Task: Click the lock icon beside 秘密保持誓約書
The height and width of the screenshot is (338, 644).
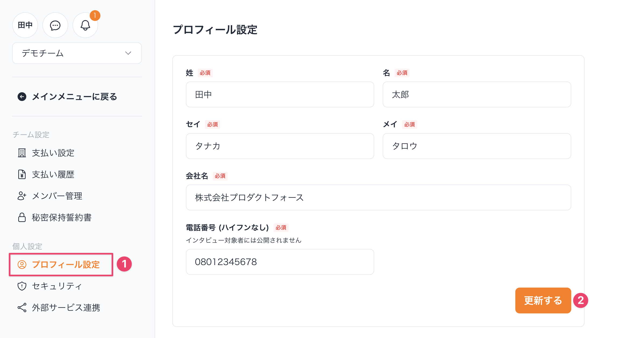Action: [x=22, y=217]
